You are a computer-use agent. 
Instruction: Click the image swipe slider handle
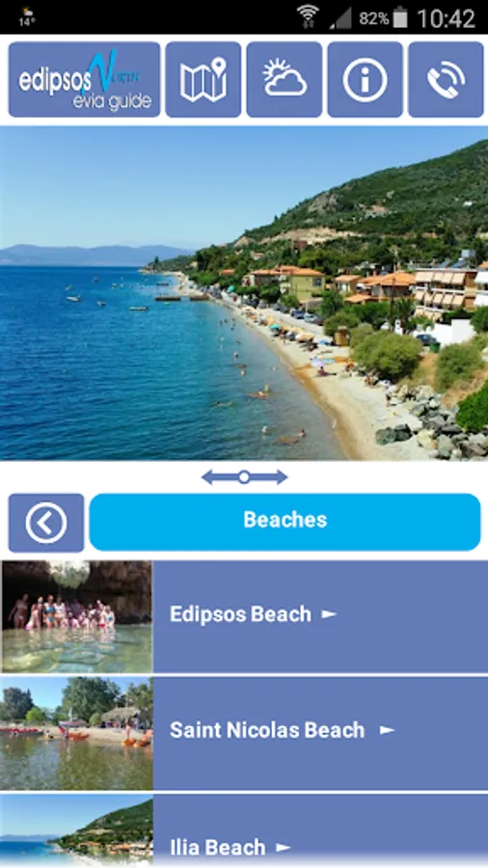244,476
